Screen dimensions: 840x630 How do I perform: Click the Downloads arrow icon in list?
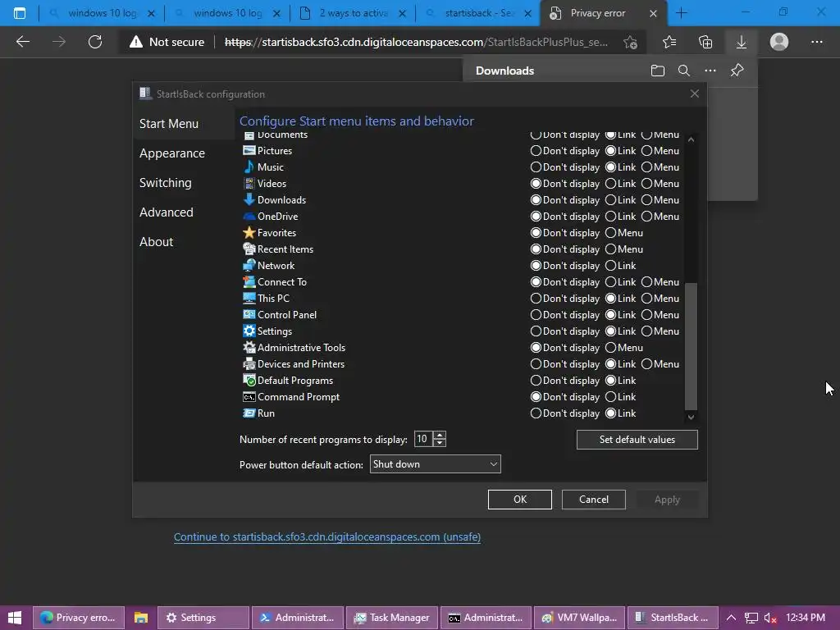pos(249,200)
